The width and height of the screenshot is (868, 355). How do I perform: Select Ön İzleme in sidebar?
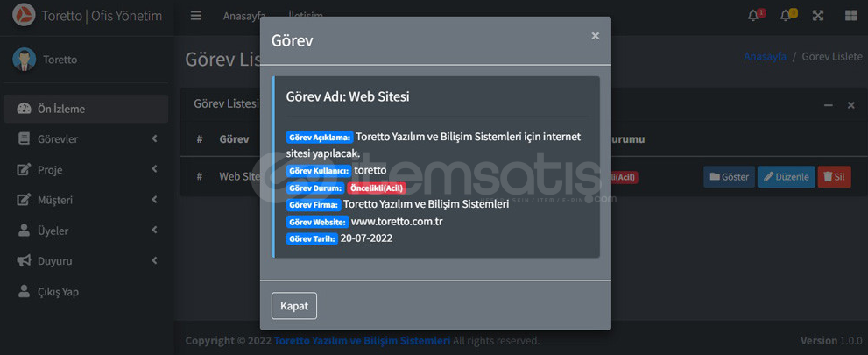click(86, 109)
